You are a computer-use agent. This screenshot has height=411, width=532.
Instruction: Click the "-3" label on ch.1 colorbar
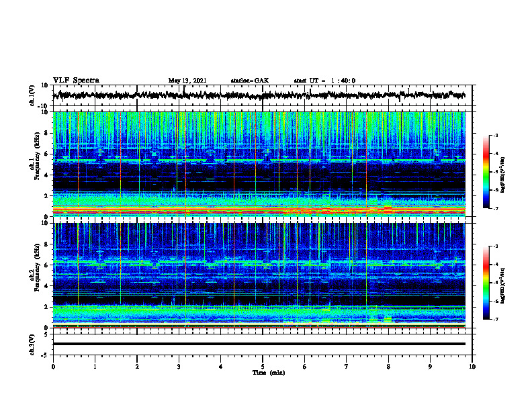pos(495,135)
